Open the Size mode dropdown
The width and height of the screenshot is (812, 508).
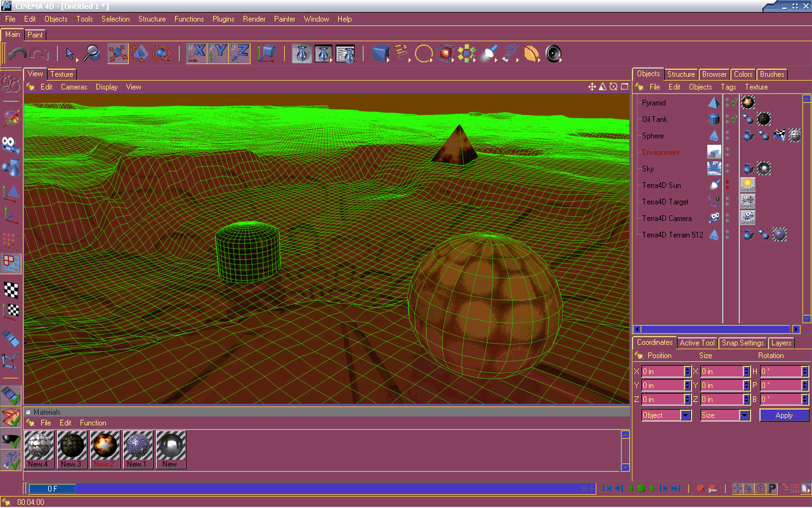click(x=726, y=415)
